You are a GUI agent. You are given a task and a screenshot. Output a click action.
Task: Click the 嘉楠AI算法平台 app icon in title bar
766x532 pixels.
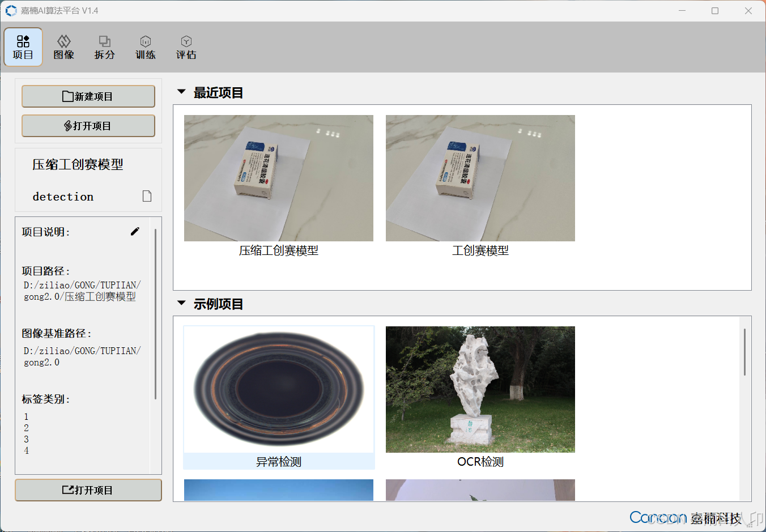11,11
